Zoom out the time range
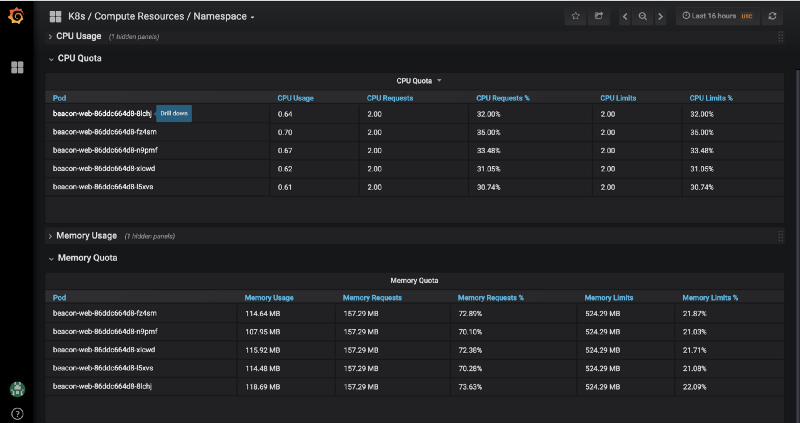 click(643, 16)
